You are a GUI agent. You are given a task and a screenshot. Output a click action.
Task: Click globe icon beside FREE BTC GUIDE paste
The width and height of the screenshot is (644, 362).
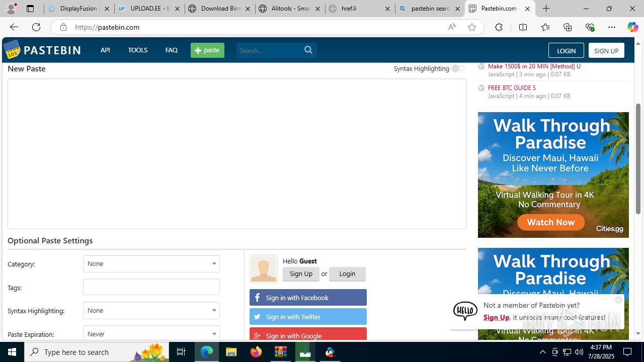point(481,88)
